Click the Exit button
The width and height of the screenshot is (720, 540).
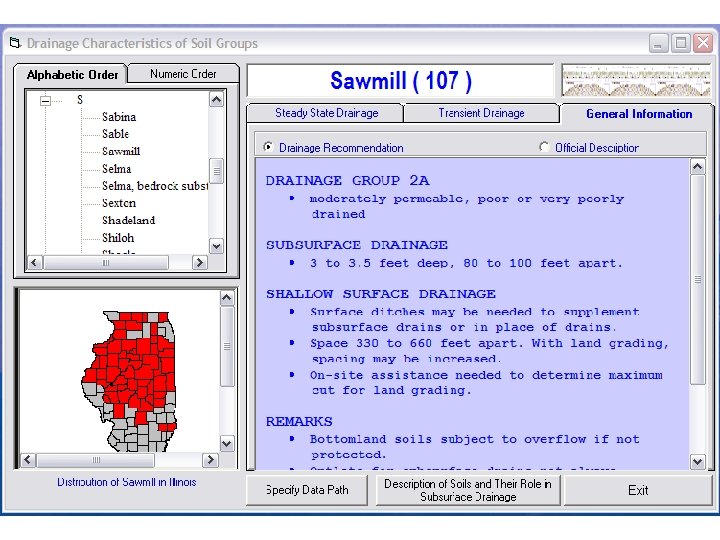[x=638, y=490]
